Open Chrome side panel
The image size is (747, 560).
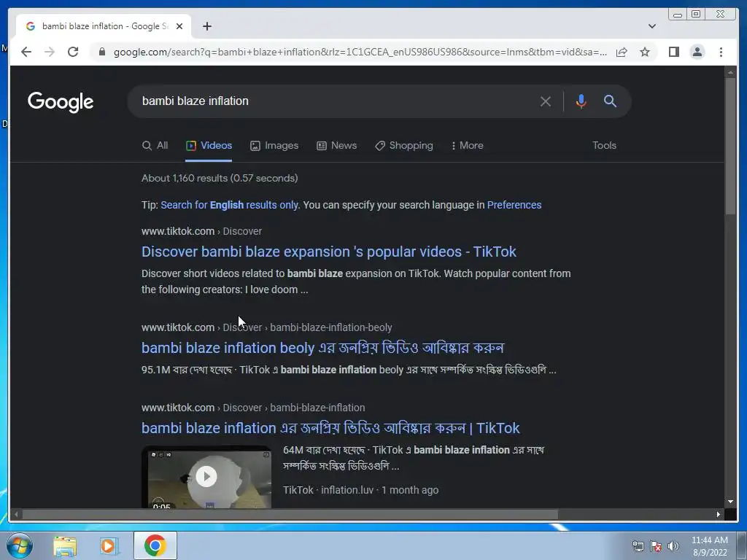[673, 52]
